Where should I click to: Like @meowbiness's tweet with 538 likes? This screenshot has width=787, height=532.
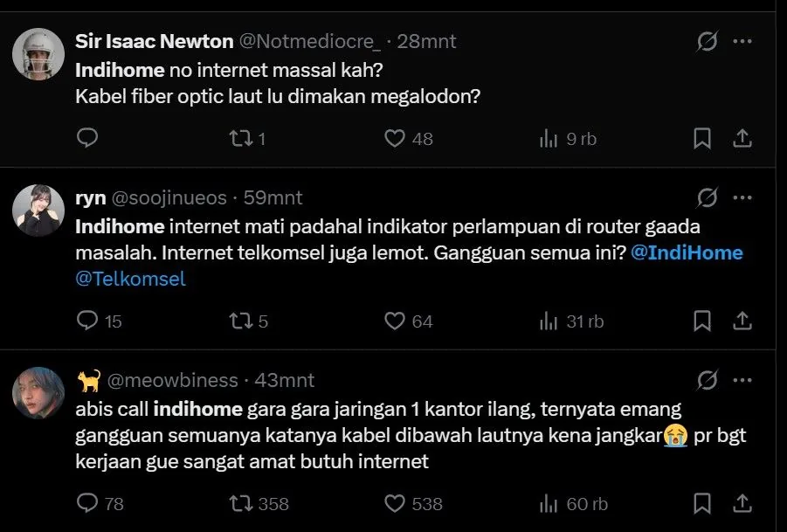(393, 504)
